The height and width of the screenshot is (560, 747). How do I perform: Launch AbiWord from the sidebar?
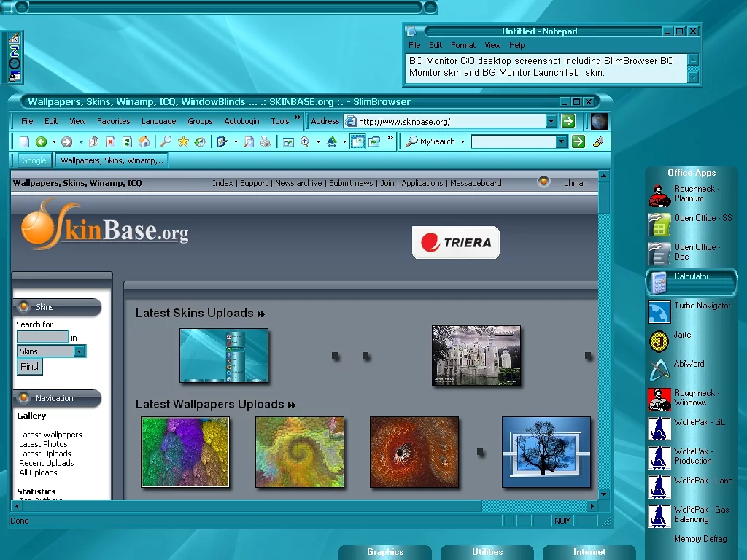659,370
